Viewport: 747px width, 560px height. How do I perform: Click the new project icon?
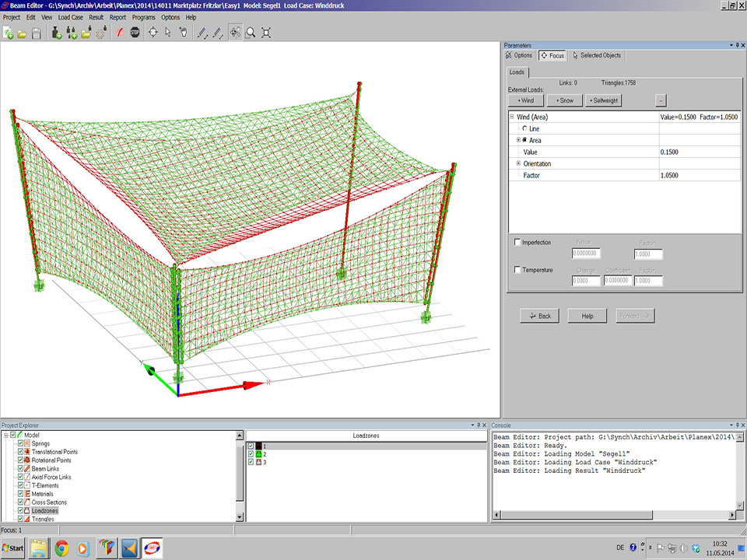[8, 33]
